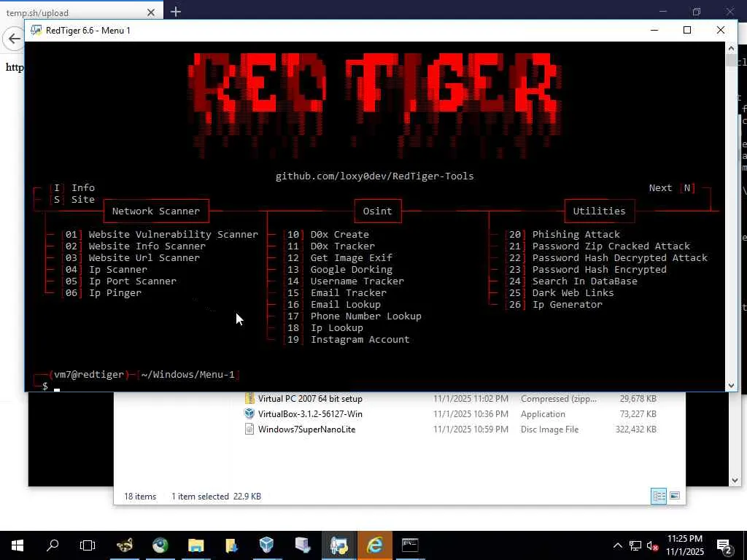Maximize the RedTiger window

(x=687, y=30)
